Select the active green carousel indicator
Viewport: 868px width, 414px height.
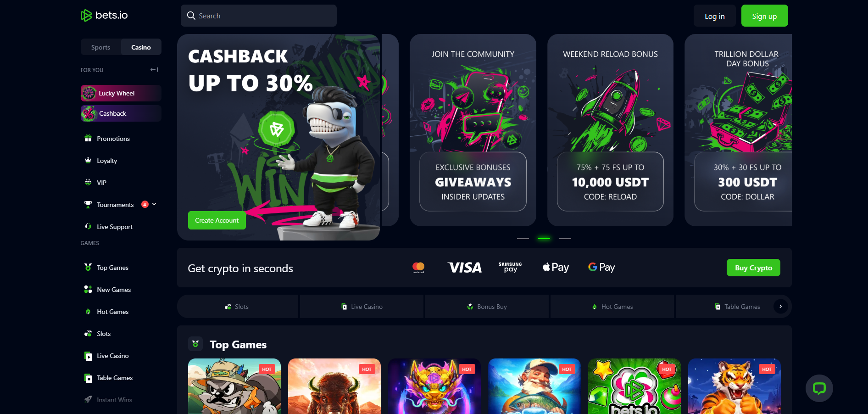[x=544, y=238]
